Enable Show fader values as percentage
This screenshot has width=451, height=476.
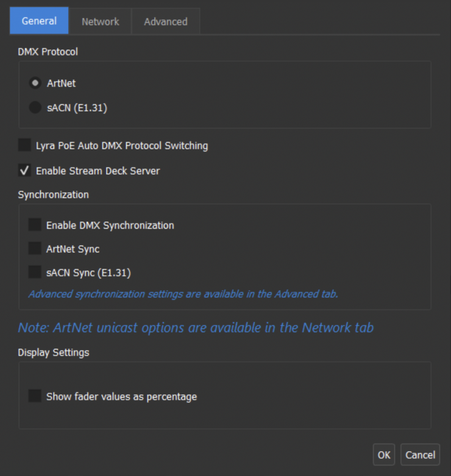coord(35,396)
